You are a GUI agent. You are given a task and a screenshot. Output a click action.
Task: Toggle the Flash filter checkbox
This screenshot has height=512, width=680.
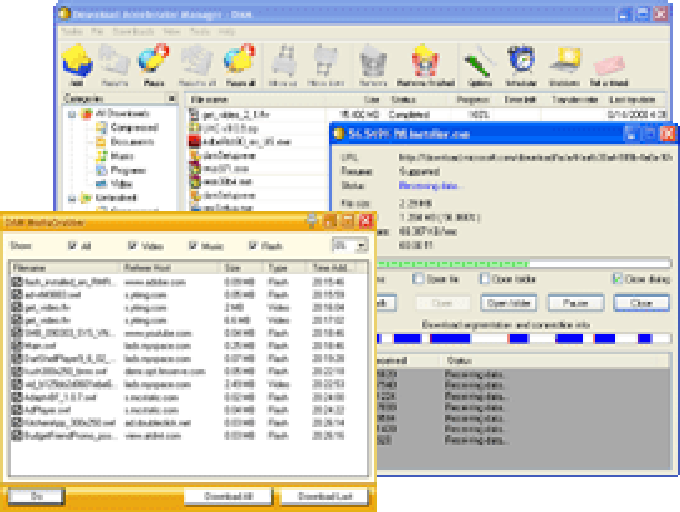(x=254, y=245)
